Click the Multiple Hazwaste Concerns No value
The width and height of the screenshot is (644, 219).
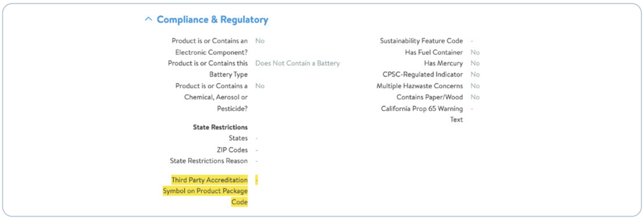click(475, 86)
